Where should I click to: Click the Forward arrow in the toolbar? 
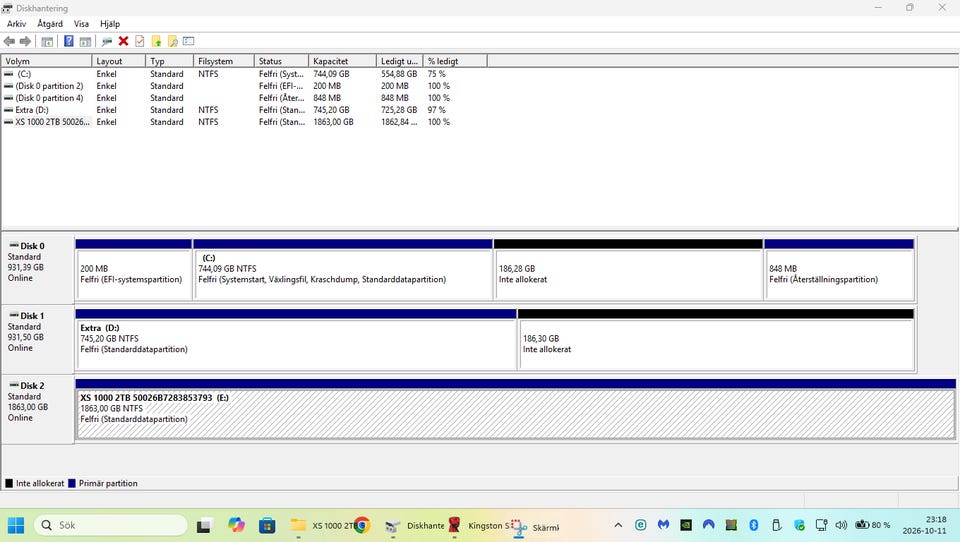[25, 41]
